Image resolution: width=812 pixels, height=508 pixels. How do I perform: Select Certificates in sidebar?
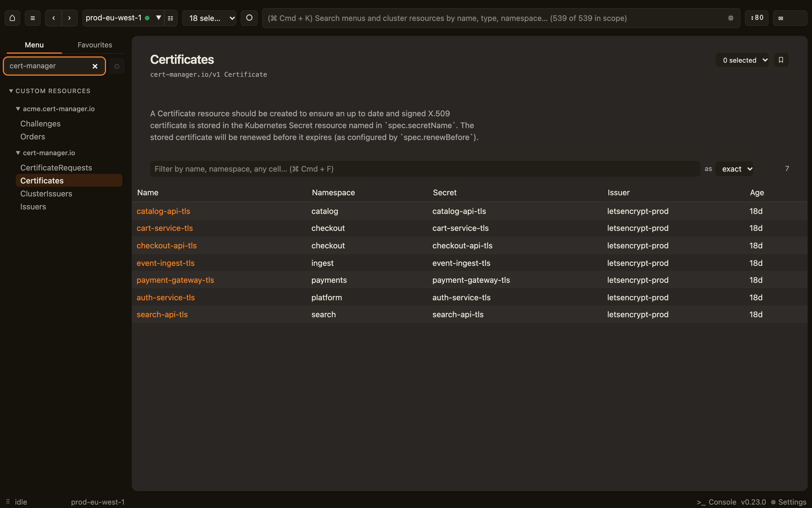(x=69, y=180)
